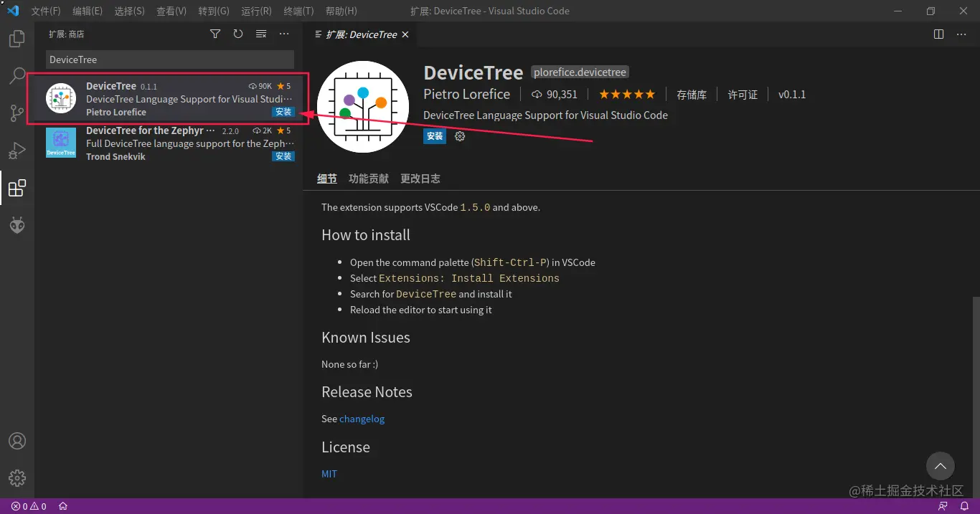Clear extensions search results icon

(261, 34)
